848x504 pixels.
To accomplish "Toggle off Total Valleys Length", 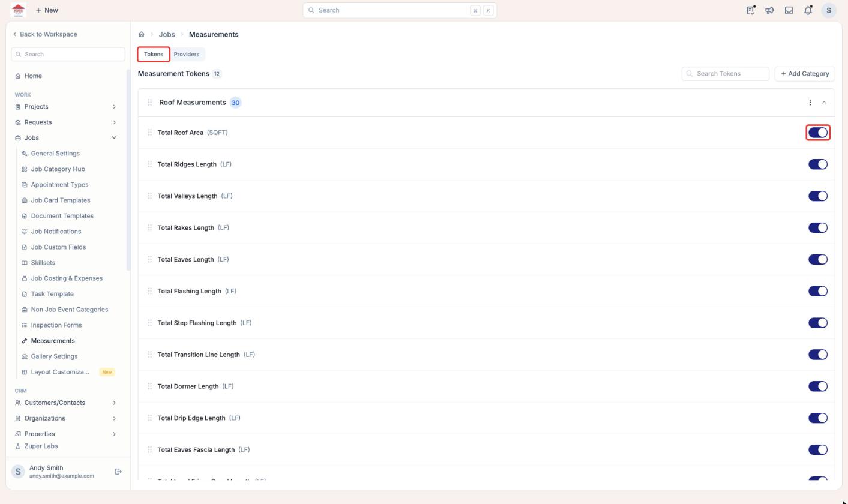I will click(818, 196).
